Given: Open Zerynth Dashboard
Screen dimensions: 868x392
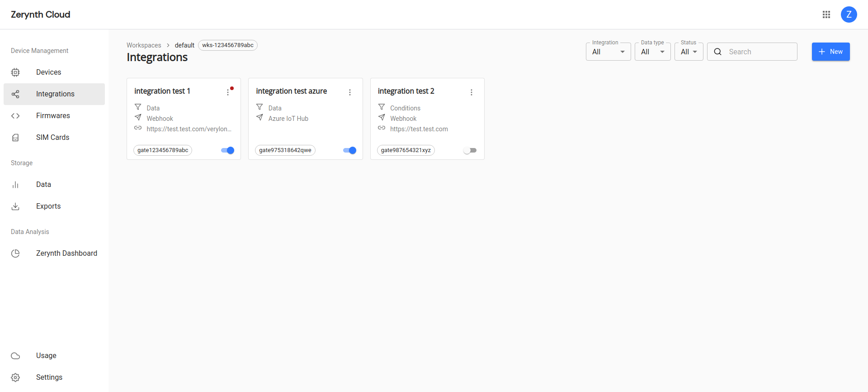Looking at the screenshot, I should 54,253.
